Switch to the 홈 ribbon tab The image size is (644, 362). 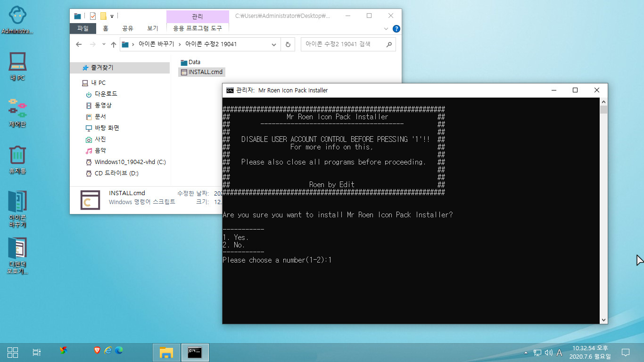tap(106, 28)
